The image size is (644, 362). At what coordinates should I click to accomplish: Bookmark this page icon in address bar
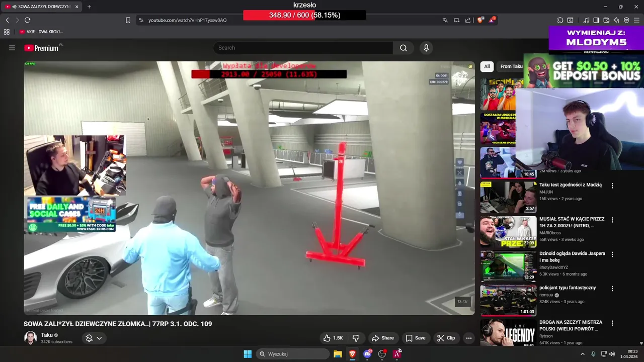coord(128,20)
